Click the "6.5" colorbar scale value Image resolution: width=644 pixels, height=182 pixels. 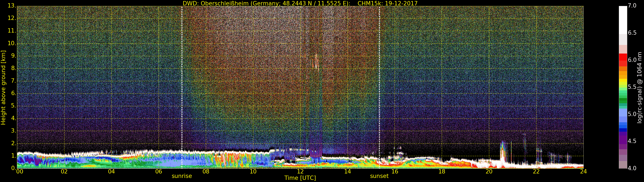coord(632,33)
